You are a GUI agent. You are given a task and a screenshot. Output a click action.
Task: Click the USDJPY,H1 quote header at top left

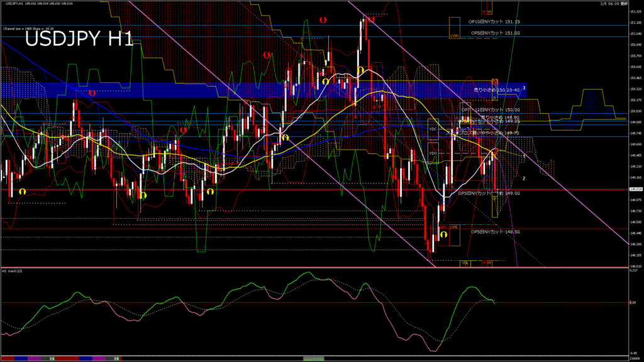[39, 3]
